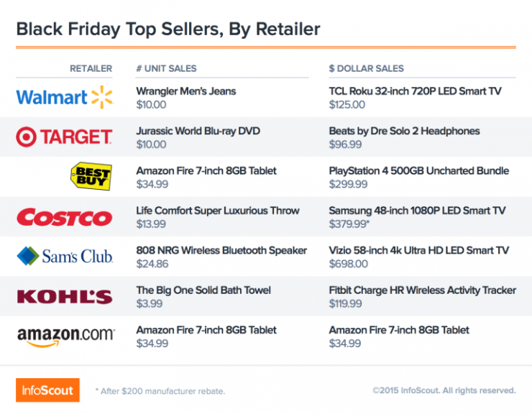
Task: Click the Black Friday Top Sellers title
Action: [x=168, y=29]
